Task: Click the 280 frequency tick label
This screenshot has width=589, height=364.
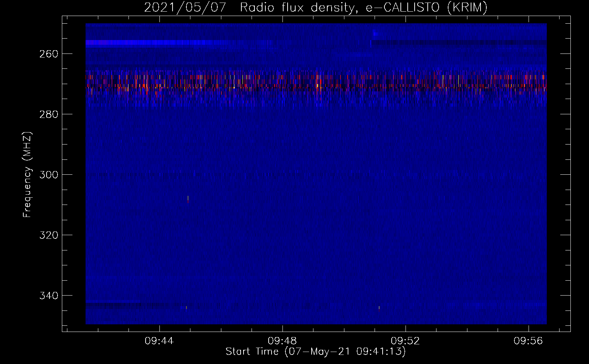Action: click(x=48, y=114)
